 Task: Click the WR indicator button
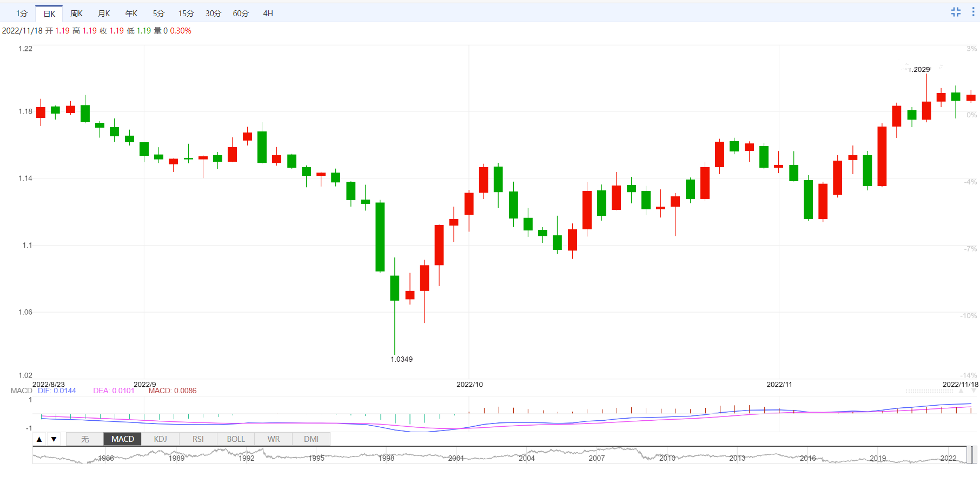click(274, 439)
